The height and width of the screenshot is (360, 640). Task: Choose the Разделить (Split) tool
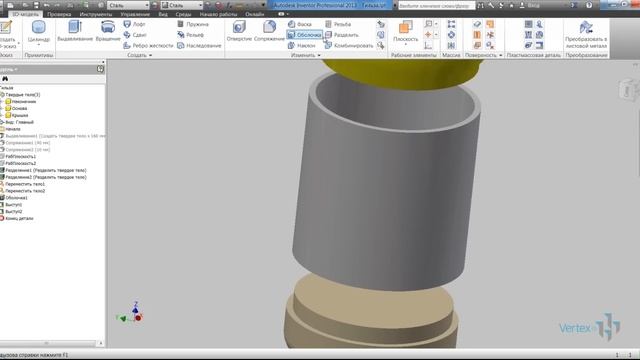coord(342,35)
